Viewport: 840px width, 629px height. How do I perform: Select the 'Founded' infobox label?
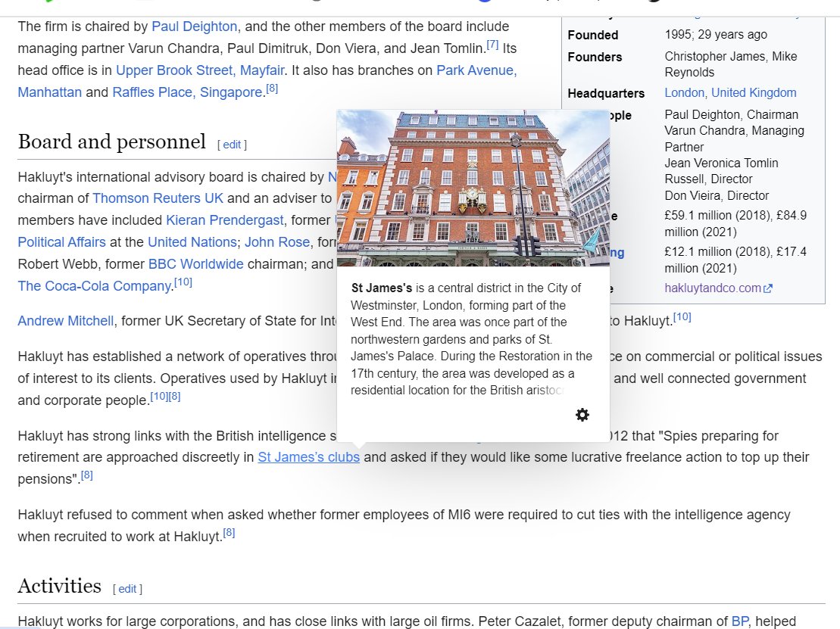point(592,36)
